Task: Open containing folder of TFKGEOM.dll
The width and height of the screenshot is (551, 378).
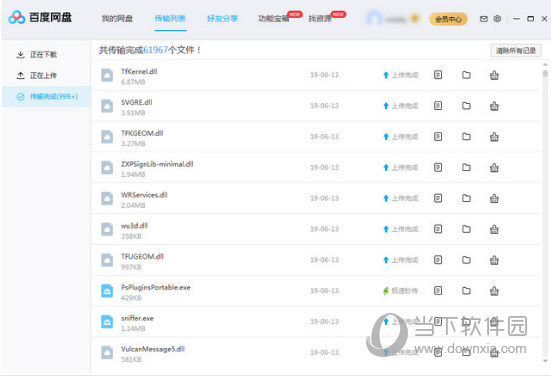Action: (x=466, y=136)
